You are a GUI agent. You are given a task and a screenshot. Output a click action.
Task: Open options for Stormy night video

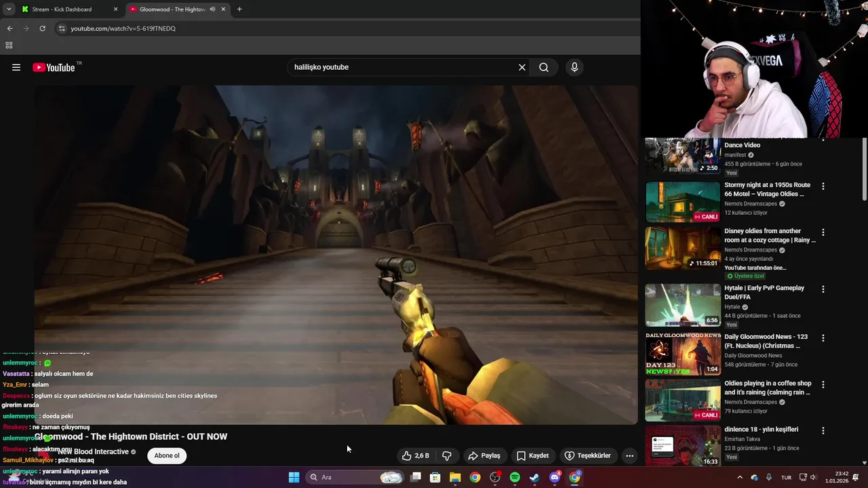click(x=823, y=186)
